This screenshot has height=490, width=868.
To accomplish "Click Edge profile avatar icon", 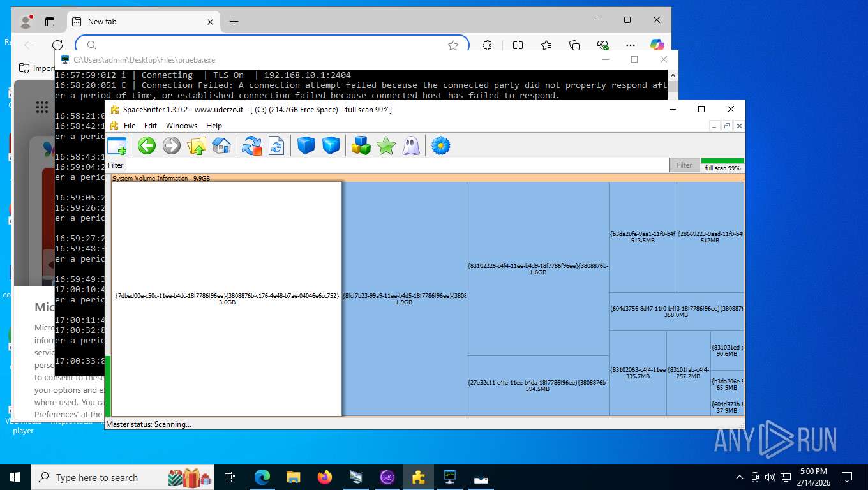I will (x=26, y=22).
